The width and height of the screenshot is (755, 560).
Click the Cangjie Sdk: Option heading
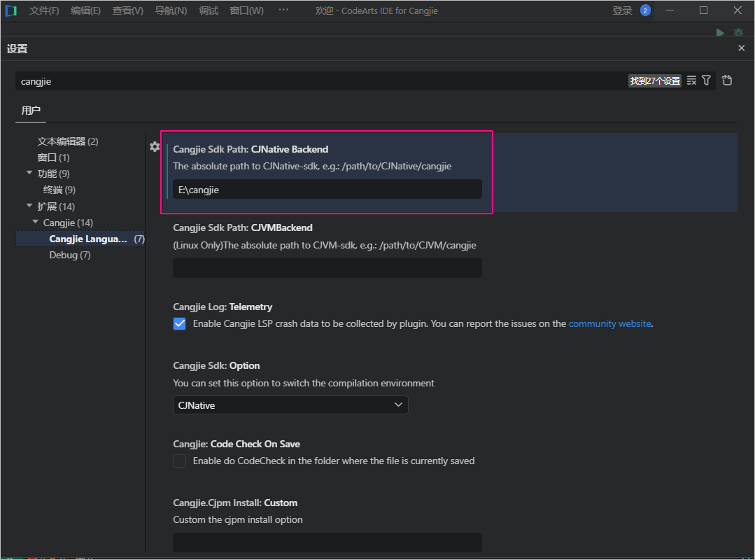tap(216, 365)
